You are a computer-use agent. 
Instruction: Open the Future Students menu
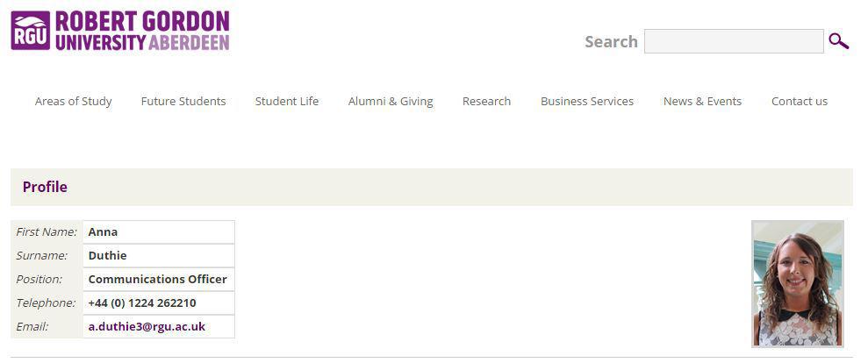[183, 101]
